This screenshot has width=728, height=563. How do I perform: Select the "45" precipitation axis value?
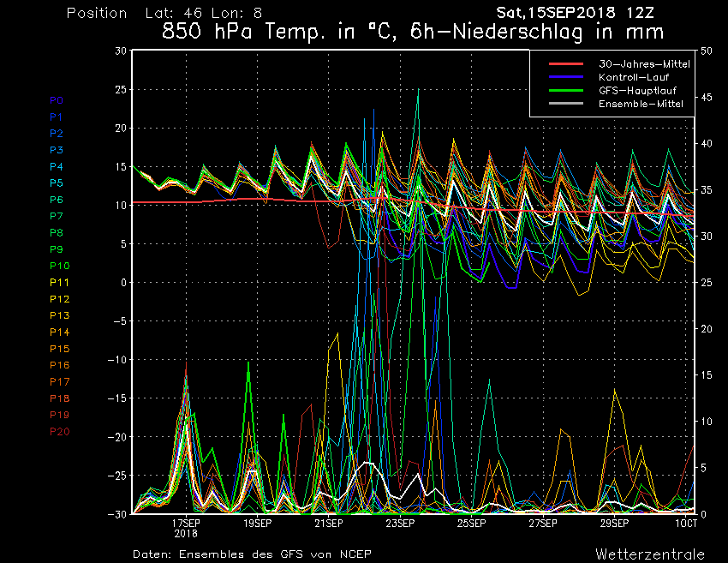(x=707, y=97)
